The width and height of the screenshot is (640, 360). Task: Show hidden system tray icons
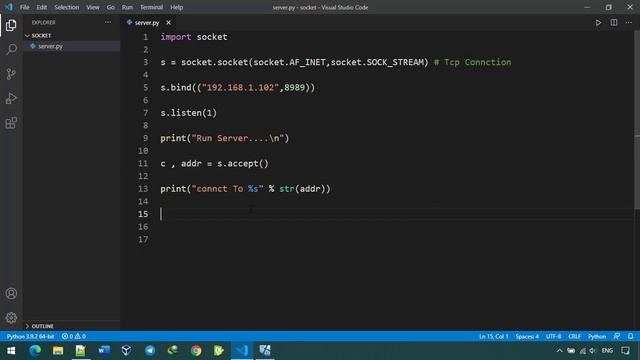tap(559, 351)
